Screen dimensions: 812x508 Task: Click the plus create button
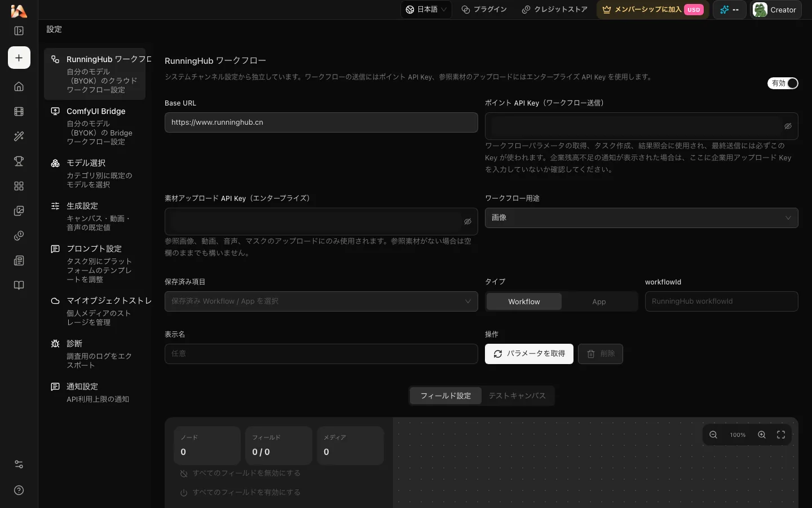point(19,58)
